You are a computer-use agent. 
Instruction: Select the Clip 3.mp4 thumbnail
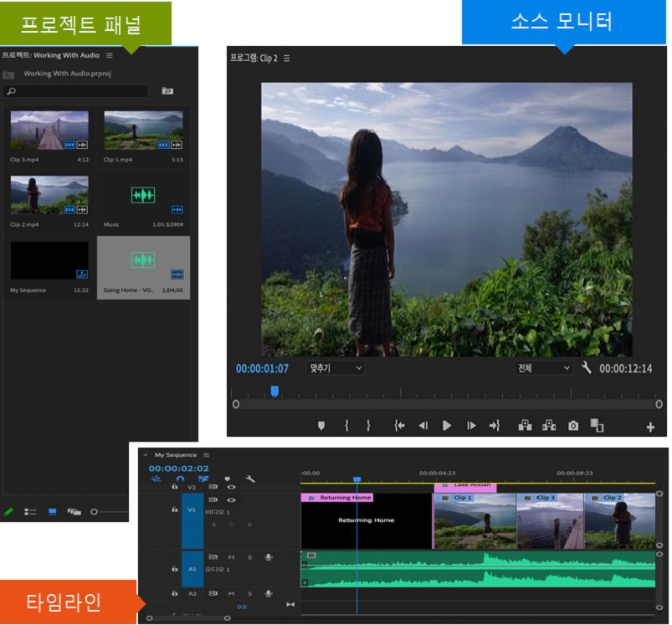click(49, 131)
